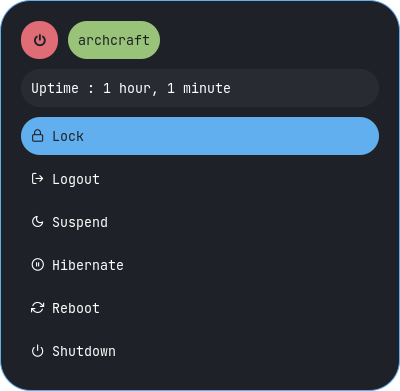400x391 pixels.
Task: Select the Reboot text entry
Action: (x=76, y=308)
